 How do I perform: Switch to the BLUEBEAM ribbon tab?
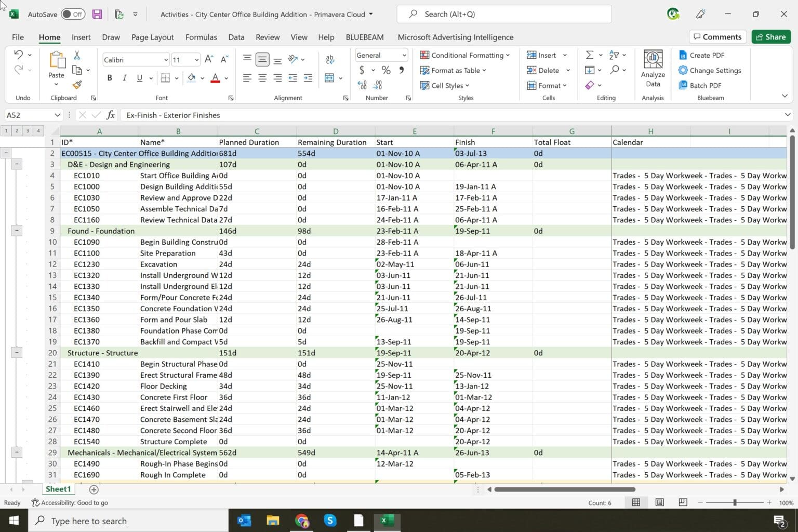tap(364, 37)
